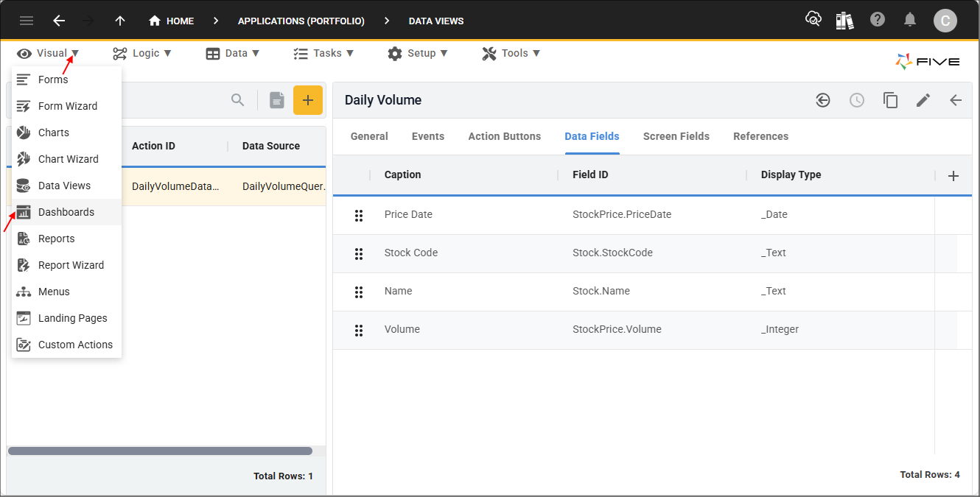Open user avatar C menu
Viewport: 980px width, 497px height.
(945, 20)
